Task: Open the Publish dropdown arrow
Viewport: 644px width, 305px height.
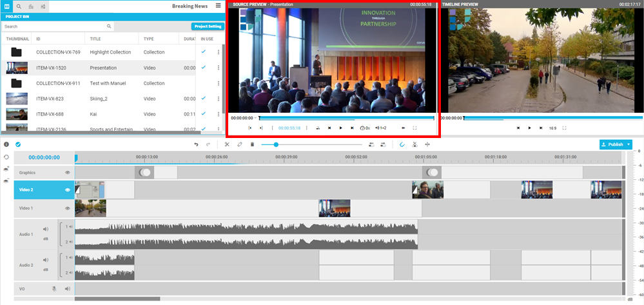Action: (629, 144)
